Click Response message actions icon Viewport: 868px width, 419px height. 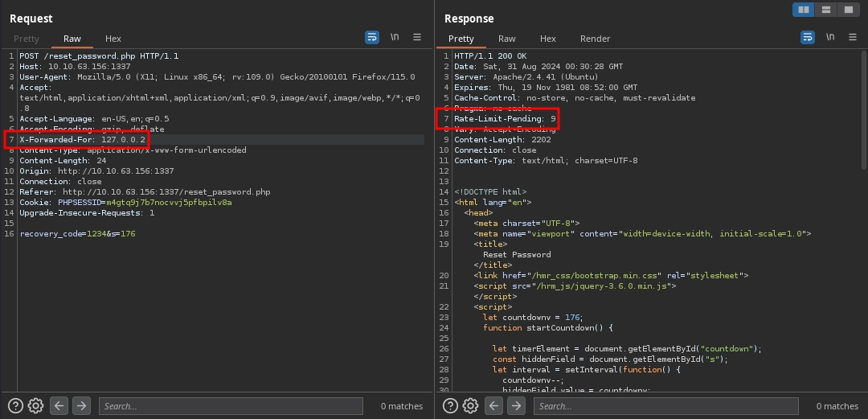(x=808, y=38)
